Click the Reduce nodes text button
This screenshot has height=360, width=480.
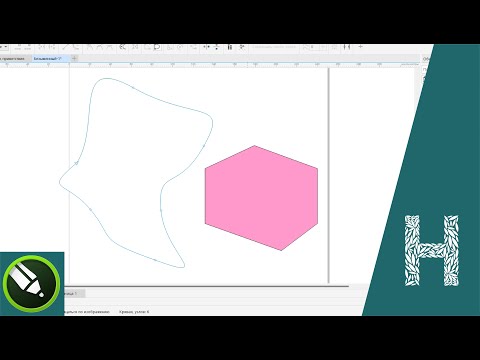274,47
